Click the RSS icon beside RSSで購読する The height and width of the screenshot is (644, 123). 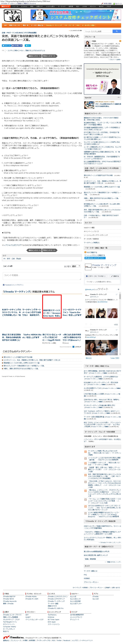coord(85,253)
